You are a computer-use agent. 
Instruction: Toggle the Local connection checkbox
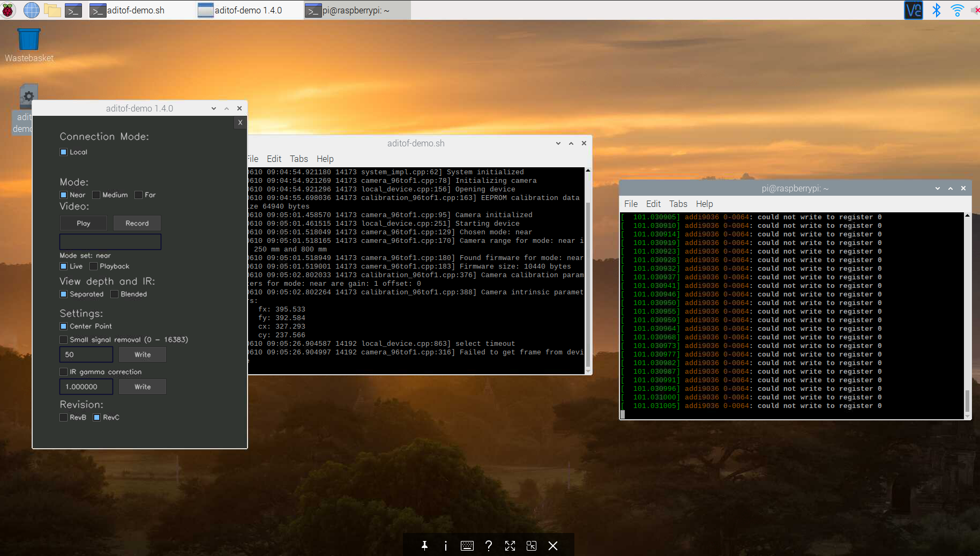pos(63,152)
